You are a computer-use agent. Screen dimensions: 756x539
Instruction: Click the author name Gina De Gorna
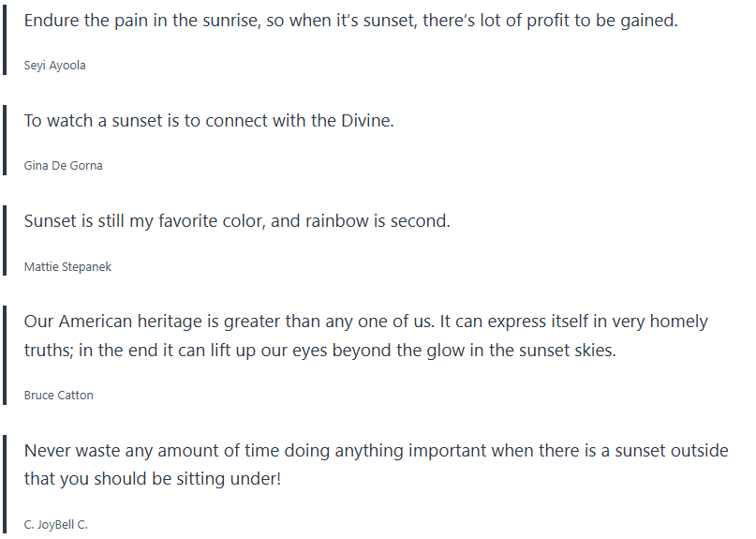click(x=64, y=166)
